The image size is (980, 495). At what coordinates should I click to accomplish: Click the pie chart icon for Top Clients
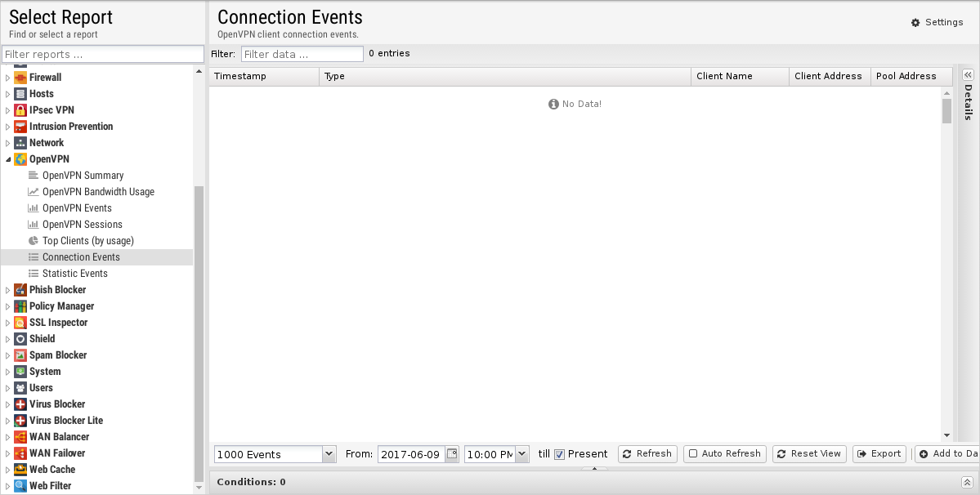(x=34, y=240)
